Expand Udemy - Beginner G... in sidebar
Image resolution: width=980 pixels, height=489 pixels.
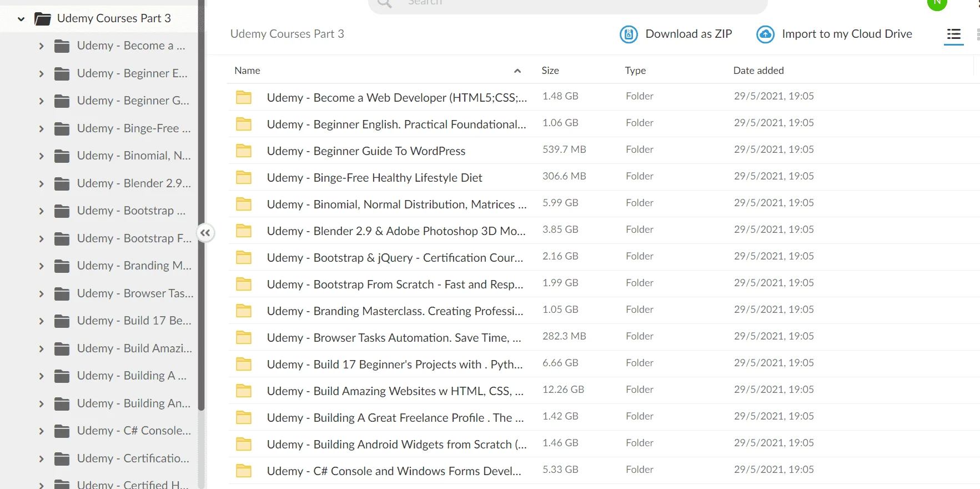tap(41, 101)
